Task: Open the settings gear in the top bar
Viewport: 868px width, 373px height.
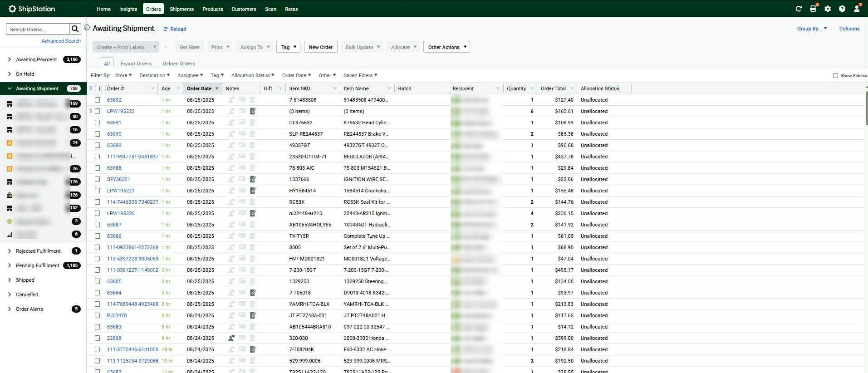Action: pyautogui.click(x=828, y=9)
